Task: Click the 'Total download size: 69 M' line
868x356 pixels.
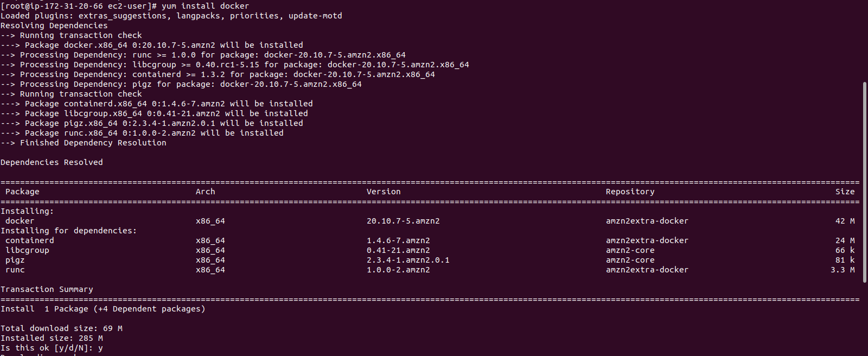Action: click(61, 328)
